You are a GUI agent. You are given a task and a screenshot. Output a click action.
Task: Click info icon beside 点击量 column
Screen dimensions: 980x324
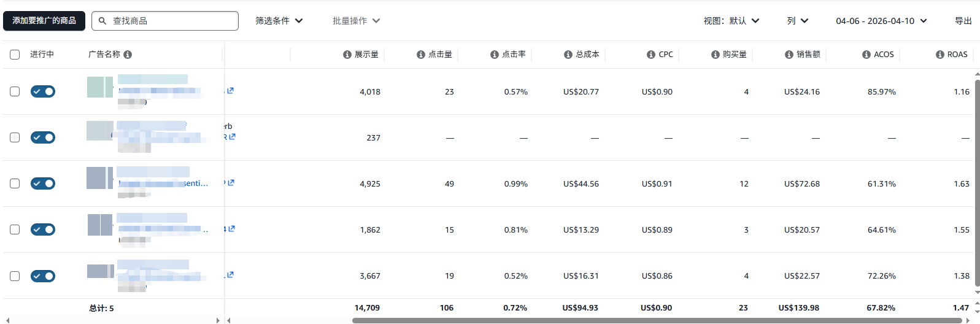click(x=421, y=55)
